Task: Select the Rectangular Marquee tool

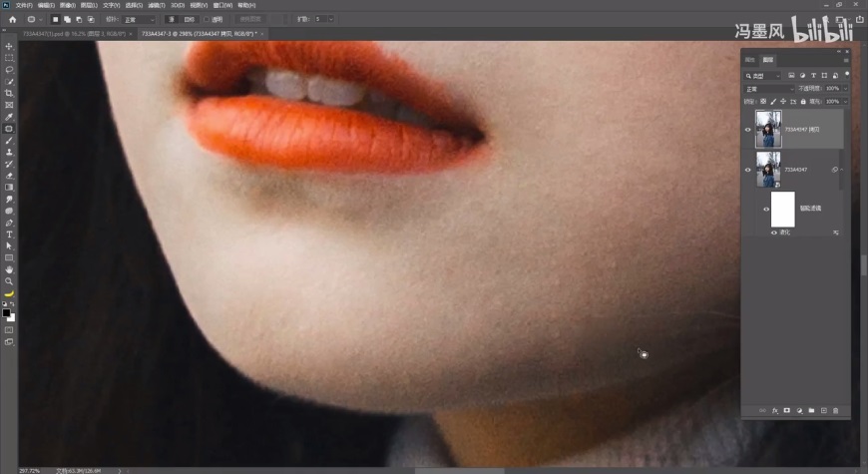Action: (9, 58)
